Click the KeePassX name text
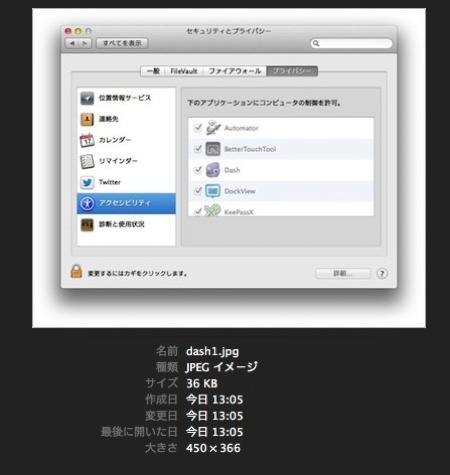The width and height of the screenshot is (450, 475). [239, 212]
